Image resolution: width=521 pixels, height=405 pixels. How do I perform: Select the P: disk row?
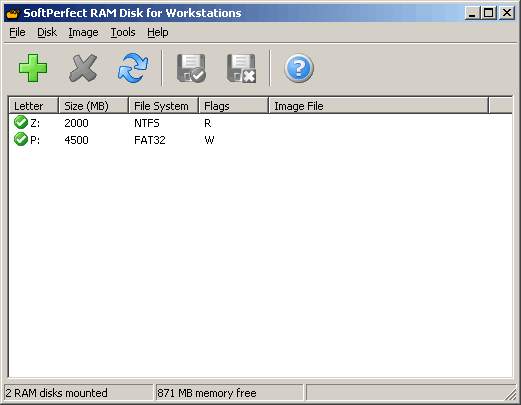[x=260, y=140]
